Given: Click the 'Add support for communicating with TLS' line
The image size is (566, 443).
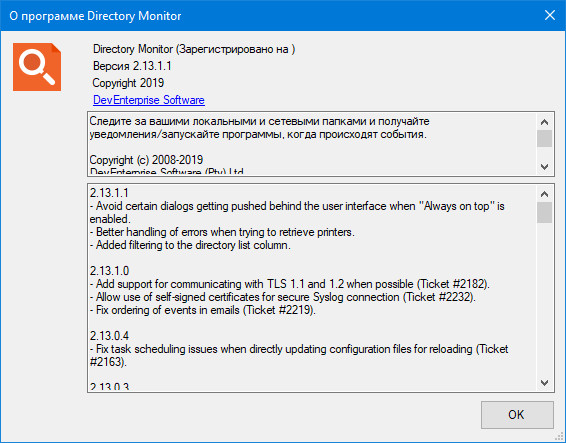Looking at the screenshot, I should tap(289, 284).
